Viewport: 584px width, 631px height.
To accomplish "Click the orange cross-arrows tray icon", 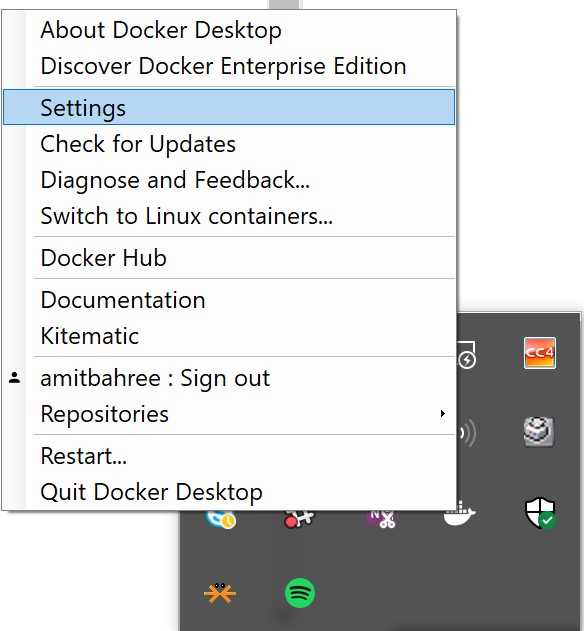I will coord(220,593).
